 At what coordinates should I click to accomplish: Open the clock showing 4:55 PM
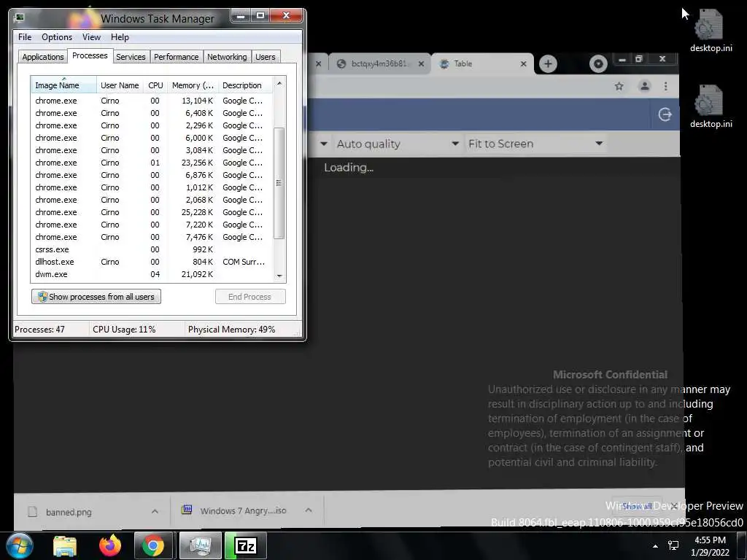710,545
